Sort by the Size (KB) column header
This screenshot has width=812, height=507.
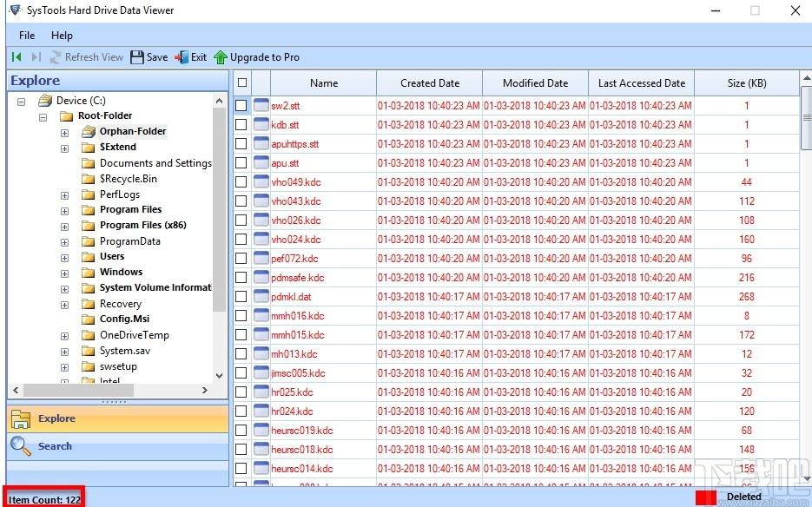point(747,82)
